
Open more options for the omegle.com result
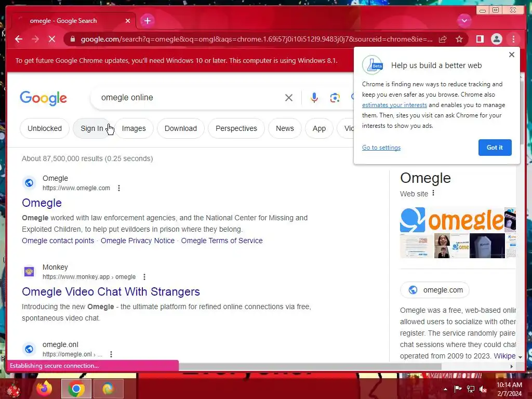tap(119, 188)
